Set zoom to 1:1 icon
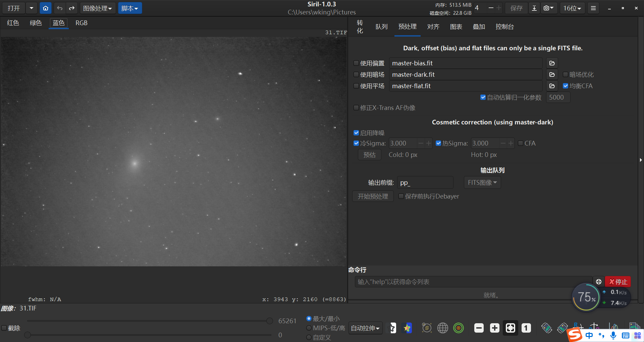 click(x=526, y=328)
